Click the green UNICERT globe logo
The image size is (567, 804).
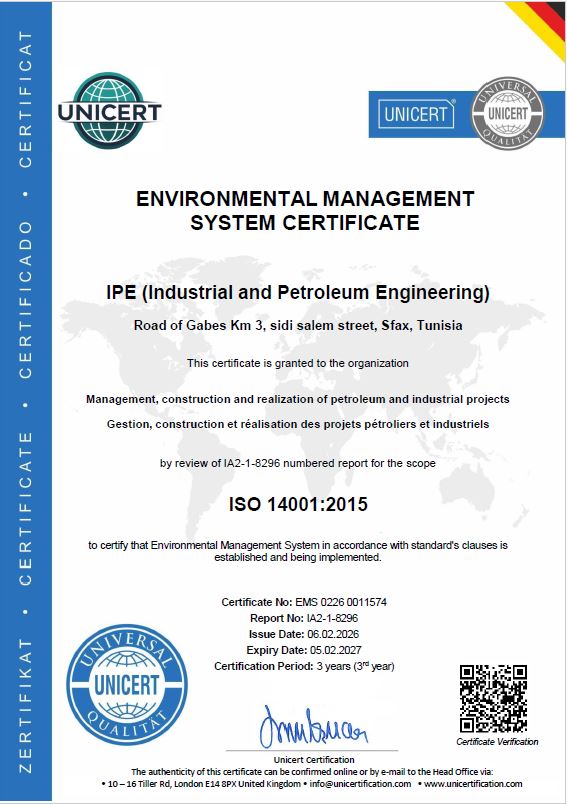[109, 111]
